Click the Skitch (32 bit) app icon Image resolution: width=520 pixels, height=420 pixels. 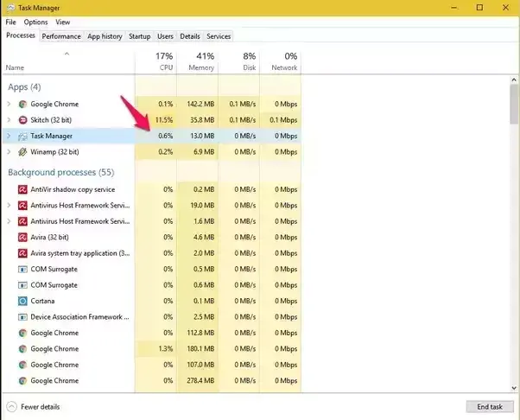[22, 120]
